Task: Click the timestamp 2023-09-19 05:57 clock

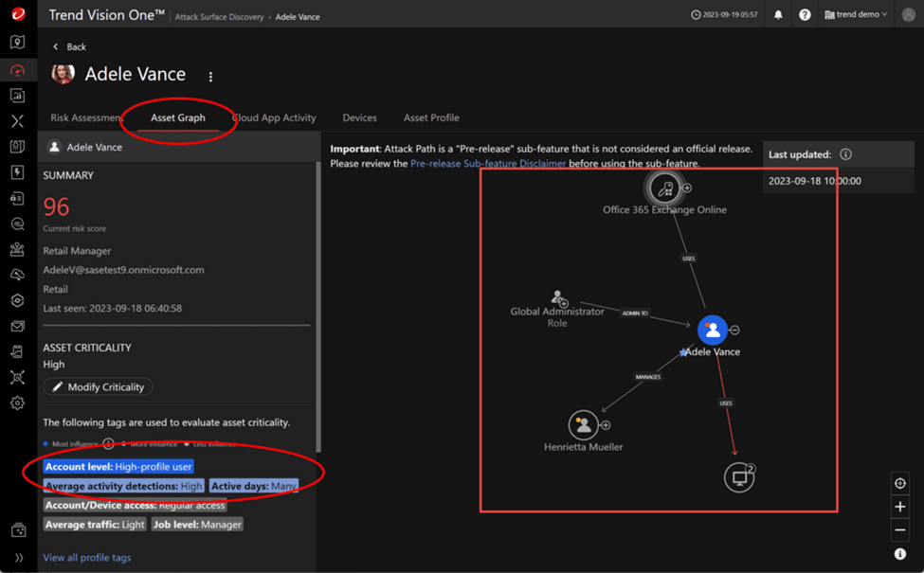Action: (724, 15)
